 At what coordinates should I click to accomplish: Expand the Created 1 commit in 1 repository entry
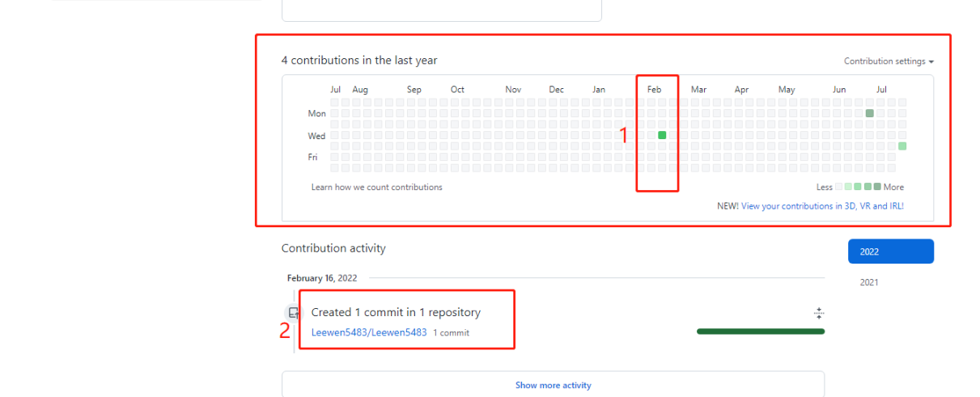tap(395, 312)
